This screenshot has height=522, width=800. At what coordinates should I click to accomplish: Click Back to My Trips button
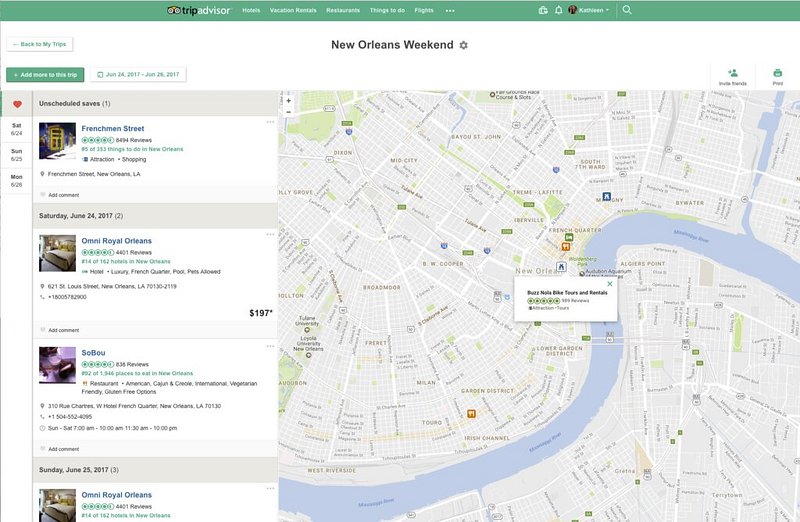40,44
